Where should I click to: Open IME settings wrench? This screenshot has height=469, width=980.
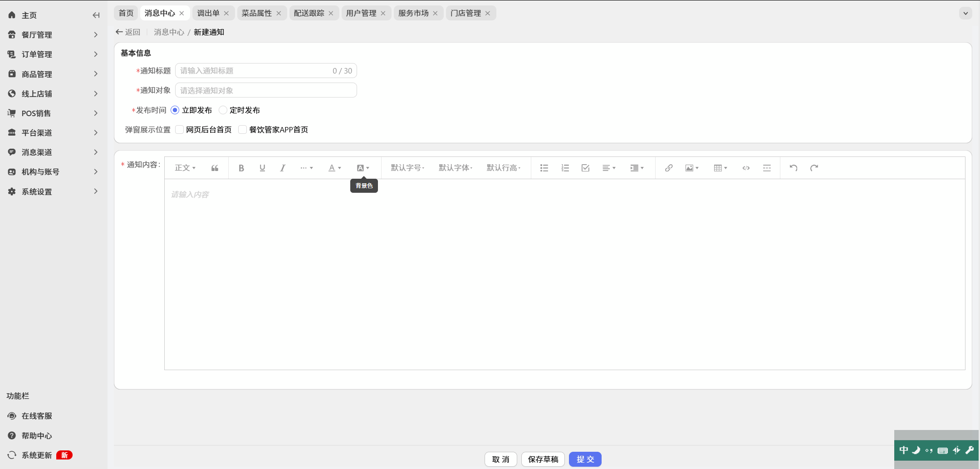970,450
